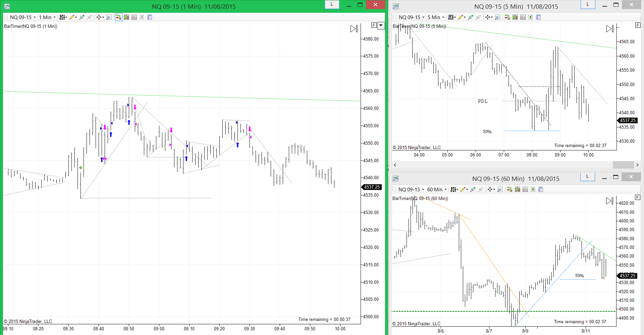
Task: Toggle Chart Trader in the 1 Min window
Action: point(119,17)
